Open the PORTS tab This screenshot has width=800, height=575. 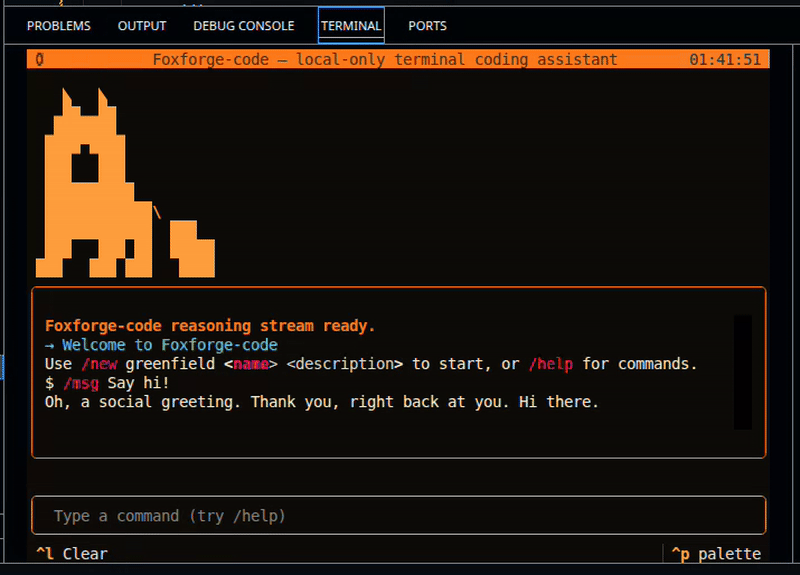point(427,26)
